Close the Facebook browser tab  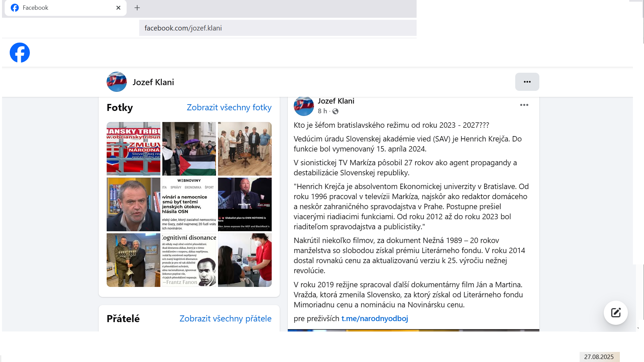coord(118,8)
